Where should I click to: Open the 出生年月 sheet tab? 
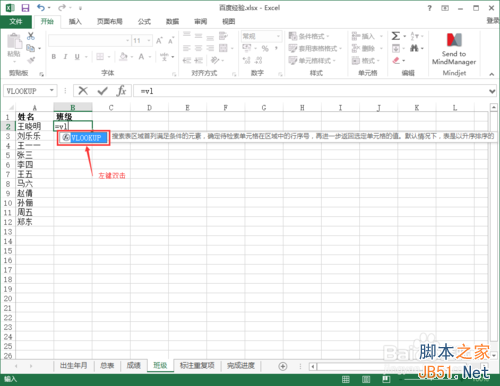[x=74, y=365]
